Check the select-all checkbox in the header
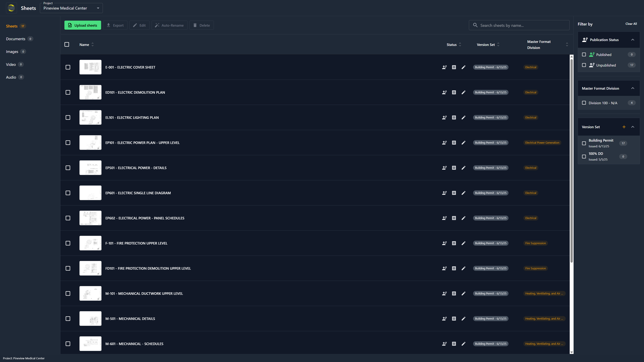The height and width of the screenshot is (362, 644). coord(67,44)
